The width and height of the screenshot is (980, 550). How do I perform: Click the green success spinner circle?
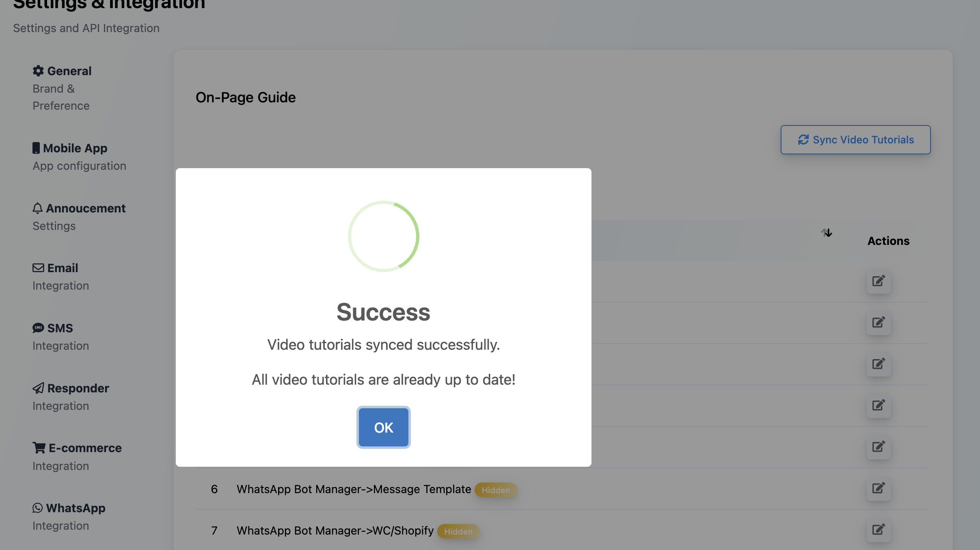coord(383,236)
